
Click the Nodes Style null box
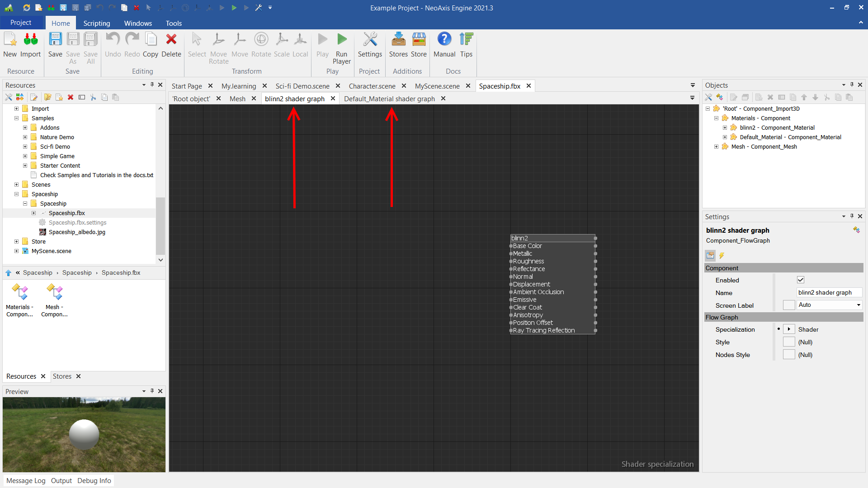tap(788, 355)
